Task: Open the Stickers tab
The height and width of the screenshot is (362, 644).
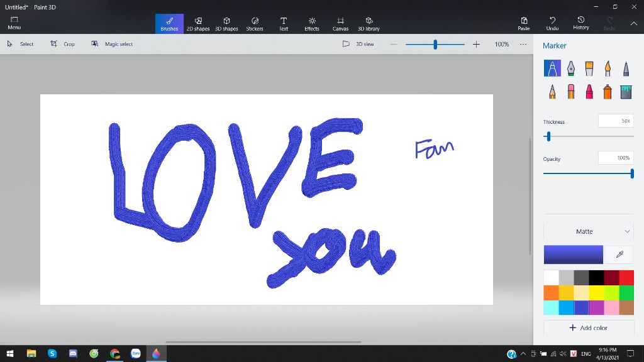Action: 255,24
